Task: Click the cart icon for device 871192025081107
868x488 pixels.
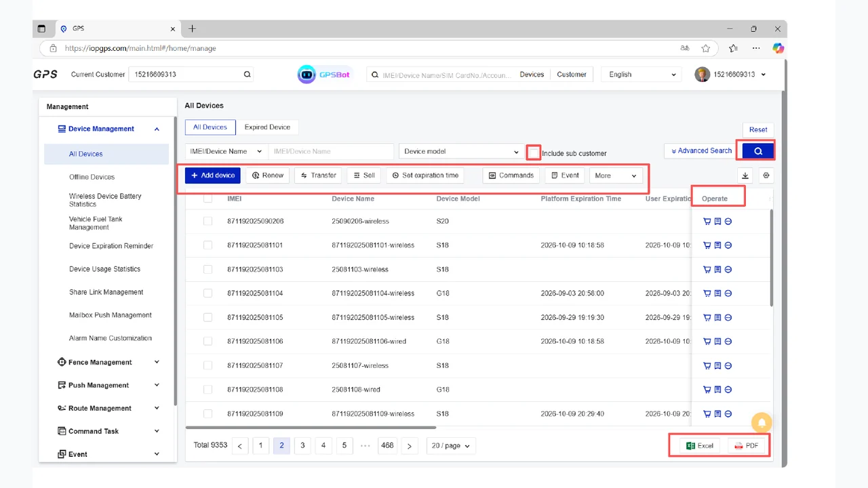Action: (x=707, y=365)
